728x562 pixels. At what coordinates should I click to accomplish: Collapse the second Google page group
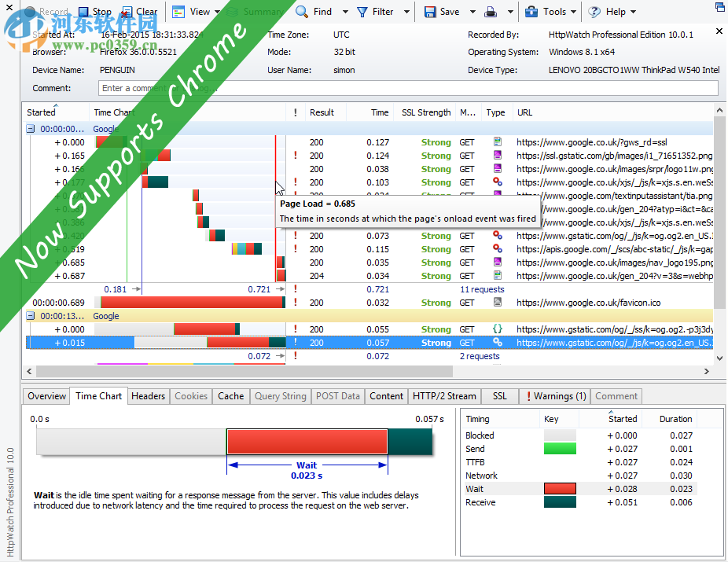[x=29, y=316]
